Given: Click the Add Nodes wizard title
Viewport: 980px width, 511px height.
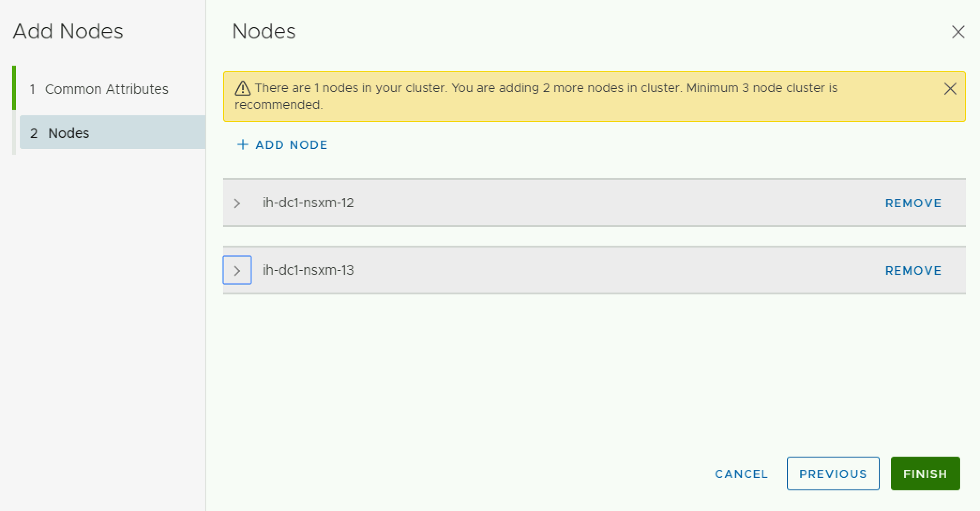Looking at the screenshot, I should click(x=68, y=31).
